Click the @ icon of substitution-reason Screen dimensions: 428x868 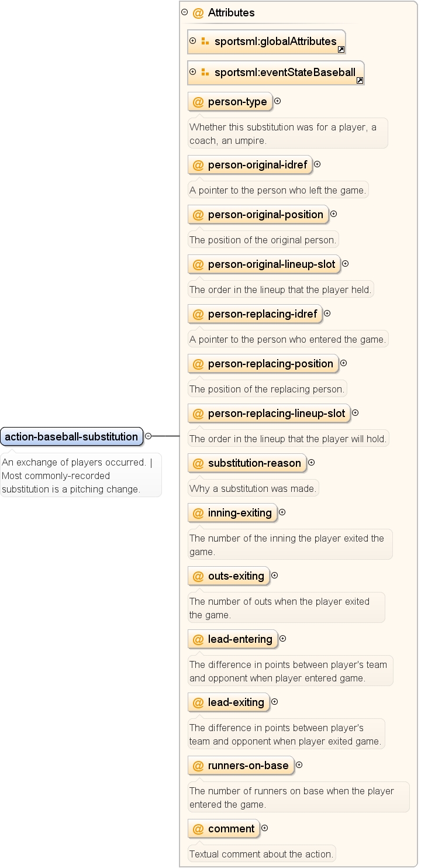(x=198, y=463)
